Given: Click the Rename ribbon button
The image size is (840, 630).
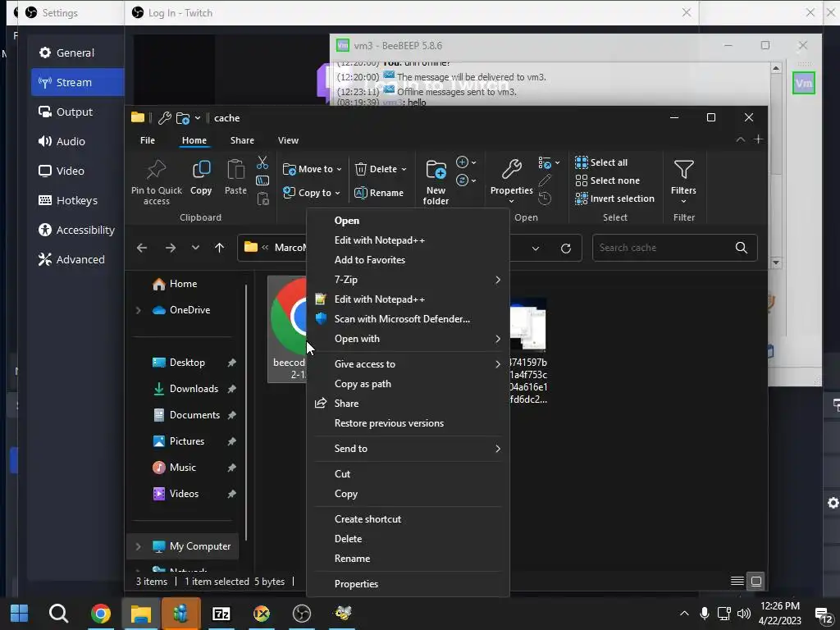Looking at the screenshot, I should pos(379,193).
